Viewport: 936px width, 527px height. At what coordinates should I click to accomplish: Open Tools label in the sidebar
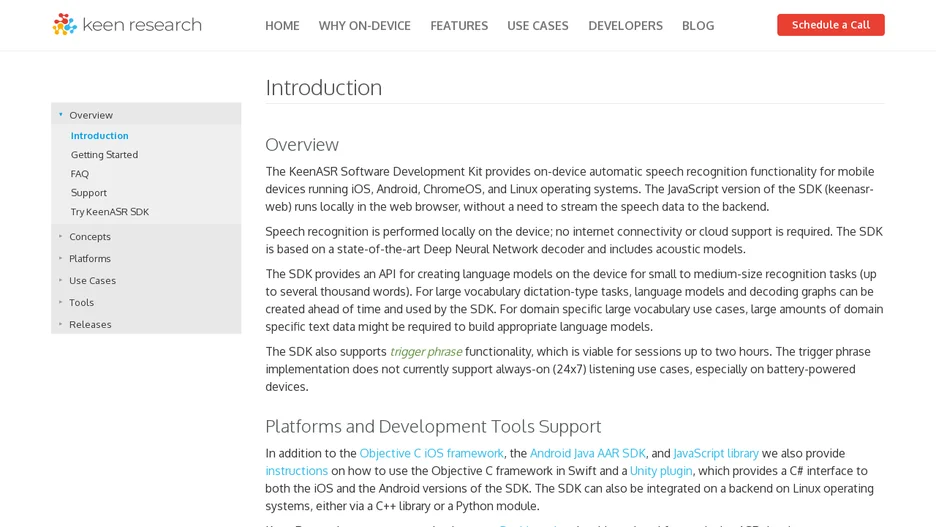click(x=82, y=303)
